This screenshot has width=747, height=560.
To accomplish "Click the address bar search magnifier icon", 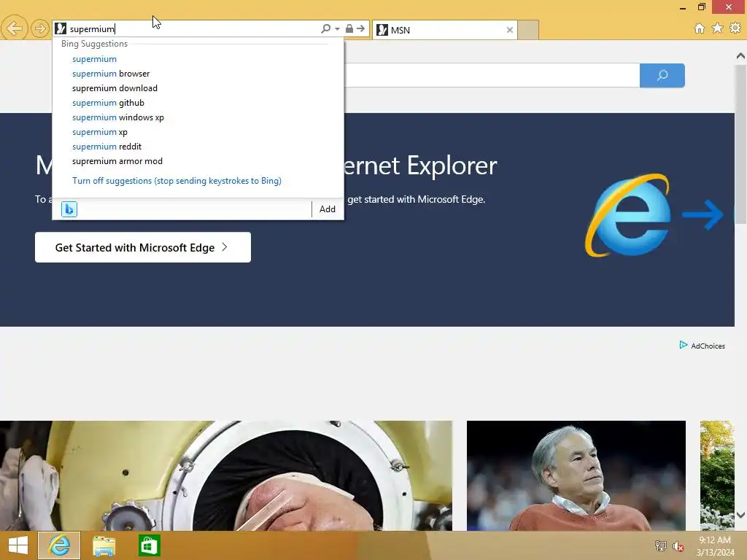I will [326, 28].
